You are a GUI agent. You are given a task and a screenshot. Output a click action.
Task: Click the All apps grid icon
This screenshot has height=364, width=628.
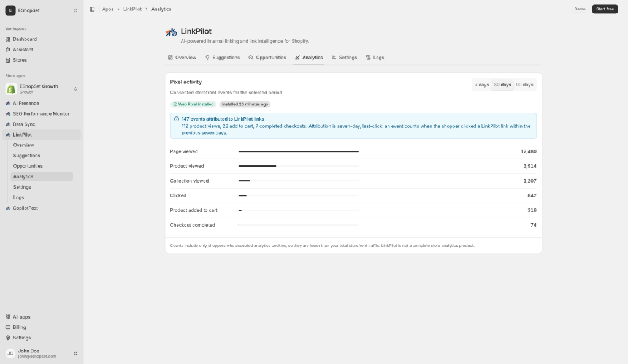(x=7, y=317)
